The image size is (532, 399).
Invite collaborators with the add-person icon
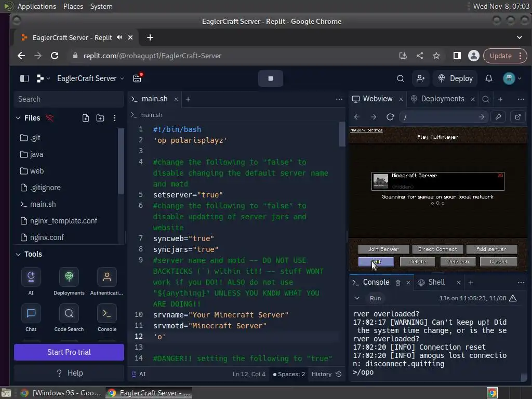click(421, 79)
